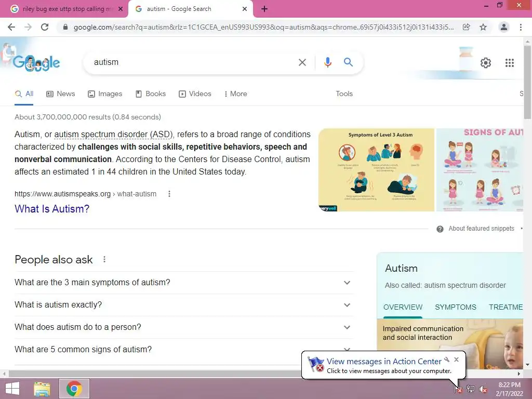
Task: Open the search Tools options
Action: 344,94
